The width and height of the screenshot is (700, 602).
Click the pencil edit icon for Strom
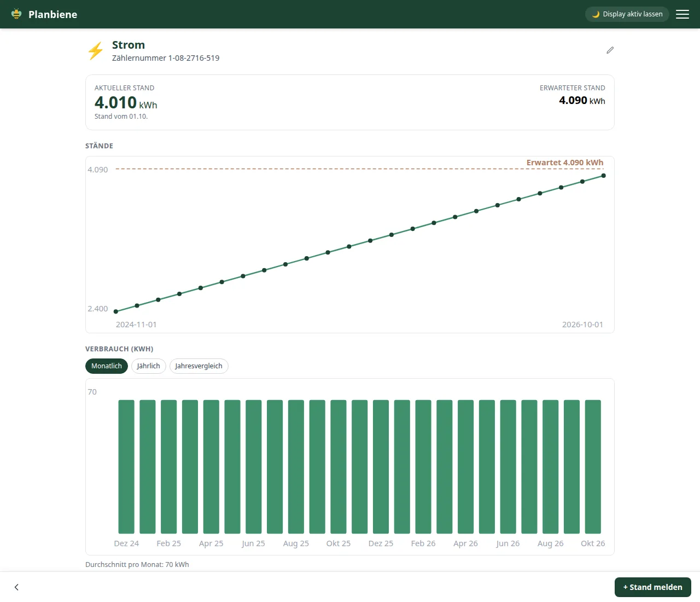610,50
